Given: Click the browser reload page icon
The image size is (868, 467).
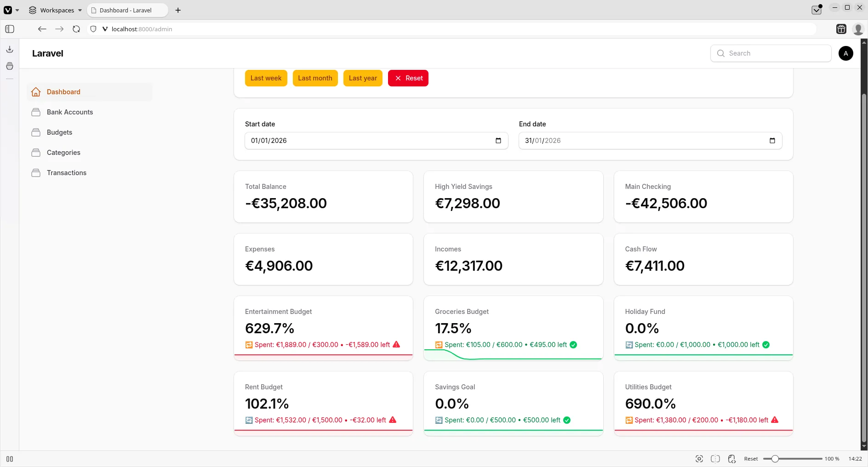Looking at the screenshot, I should 76,29.
